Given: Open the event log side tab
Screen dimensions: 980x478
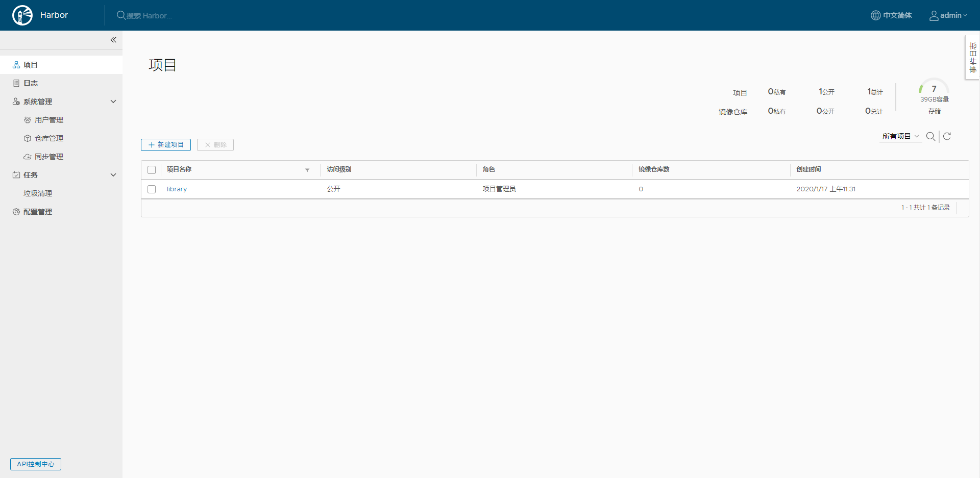Looking at the screenshot, I should click(x=973, y=58).
